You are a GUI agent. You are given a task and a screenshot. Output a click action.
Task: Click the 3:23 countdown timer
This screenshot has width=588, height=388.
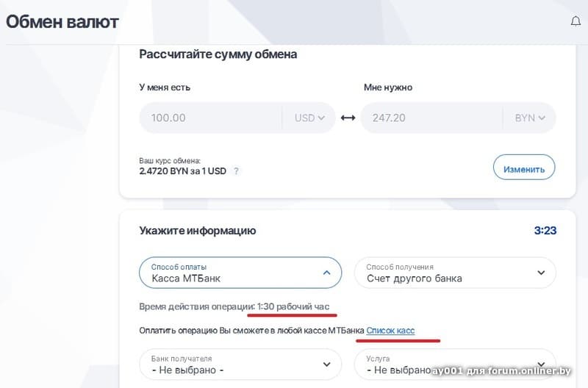(x=545, y=231)
